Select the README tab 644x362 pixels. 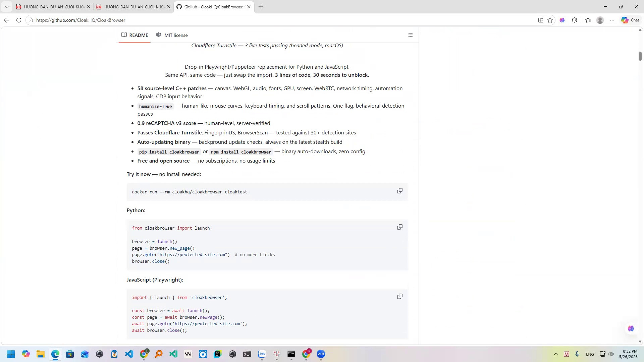[135, 35]
